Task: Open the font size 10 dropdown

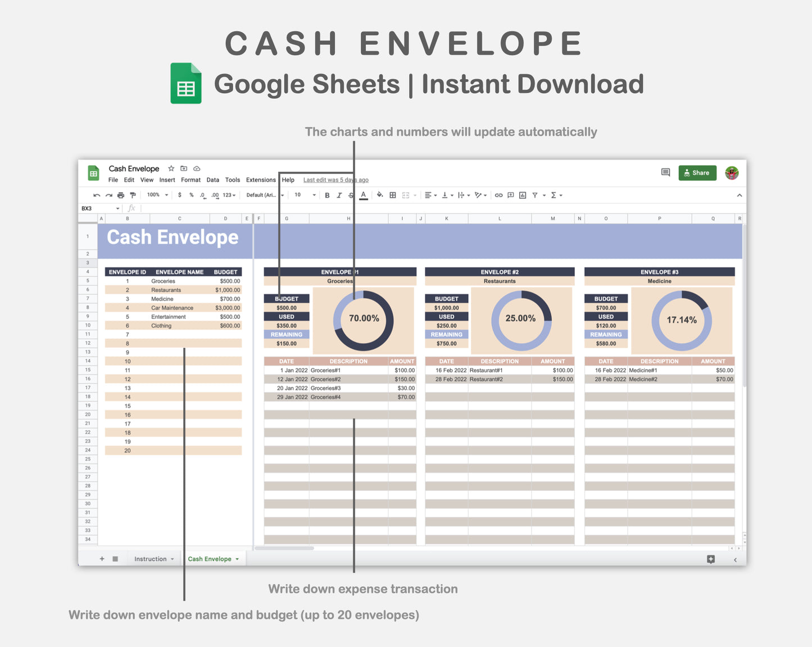Action: click(x=305, y=195)
